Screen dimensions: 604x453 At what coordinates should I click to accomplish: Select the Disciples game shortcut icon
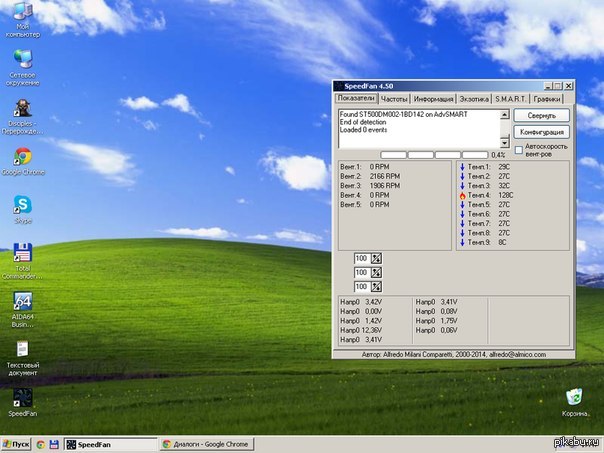pos(23,116)
